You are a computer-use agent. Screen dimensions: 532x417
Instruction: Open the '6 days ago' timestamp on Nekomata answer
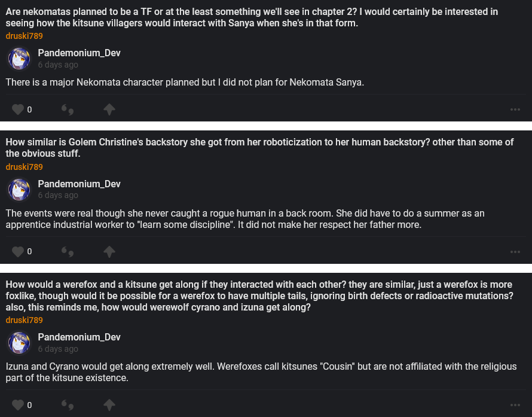tap(58, 65)
